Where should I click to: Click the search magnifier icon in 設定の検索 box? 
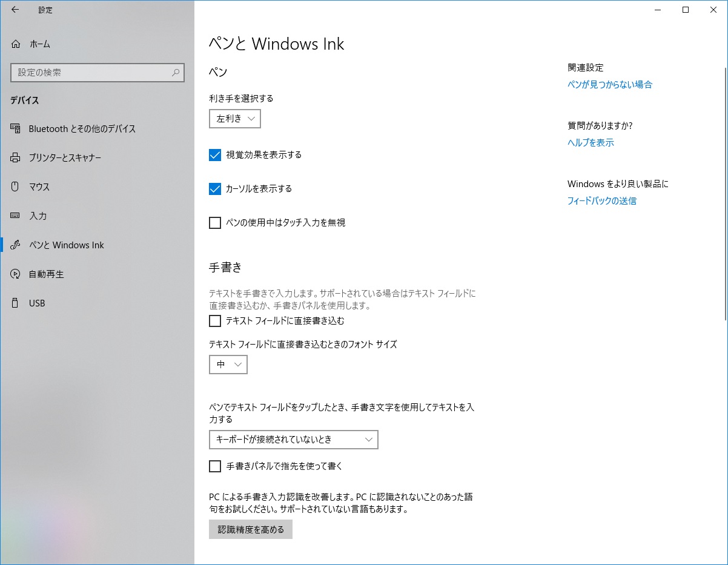176,73
